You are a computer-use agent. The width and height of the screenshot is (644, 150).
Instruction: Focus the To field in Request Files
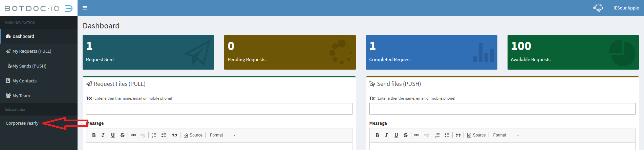219,109
